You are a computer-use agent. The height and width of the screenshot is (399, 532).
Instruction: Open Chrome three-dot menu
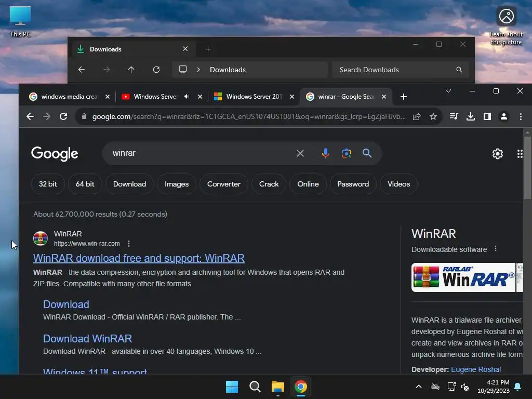521,116
